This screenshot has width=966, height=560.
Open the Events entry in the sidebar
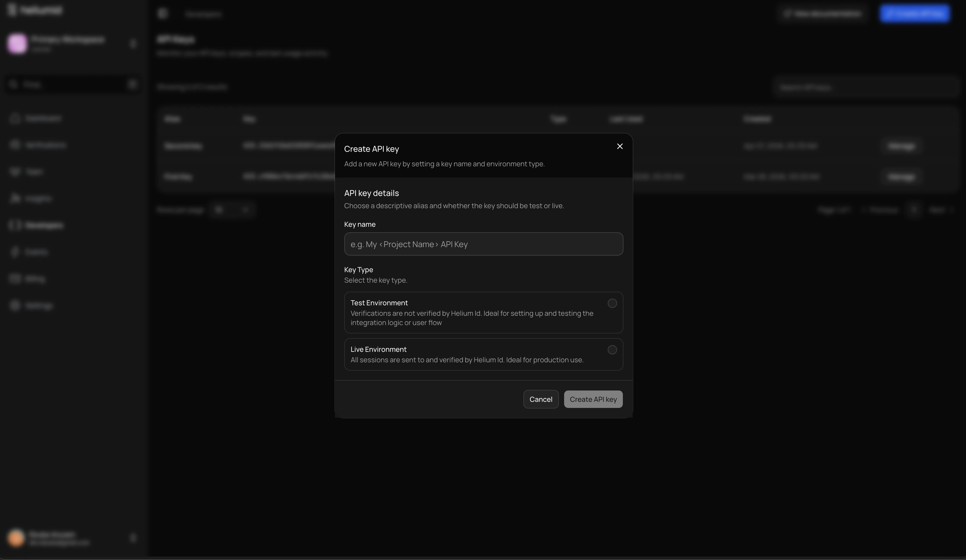click(x=15, y=252)
